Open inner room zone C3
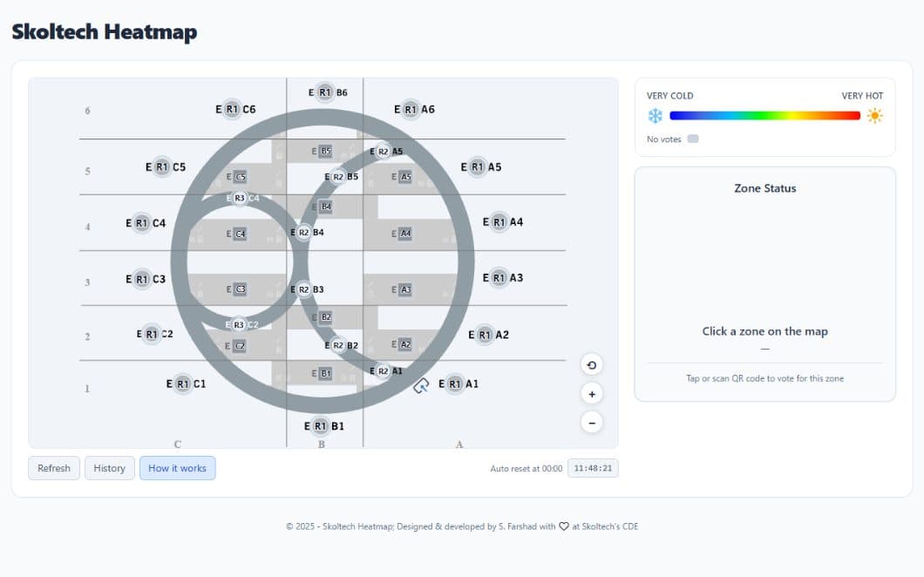The image size is (924, 577). (241, 288)
